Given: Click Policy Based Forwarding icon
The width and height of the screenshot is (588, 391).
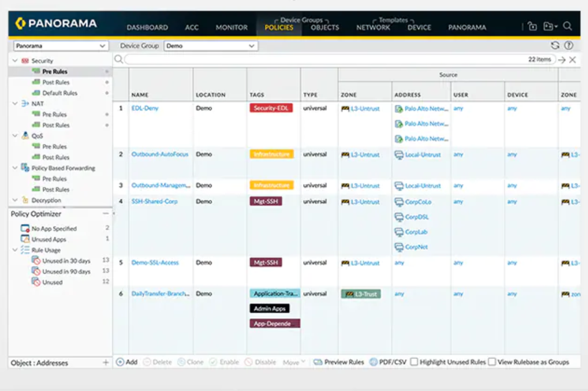Looking at the screenshot, I should tap(25, 168).
